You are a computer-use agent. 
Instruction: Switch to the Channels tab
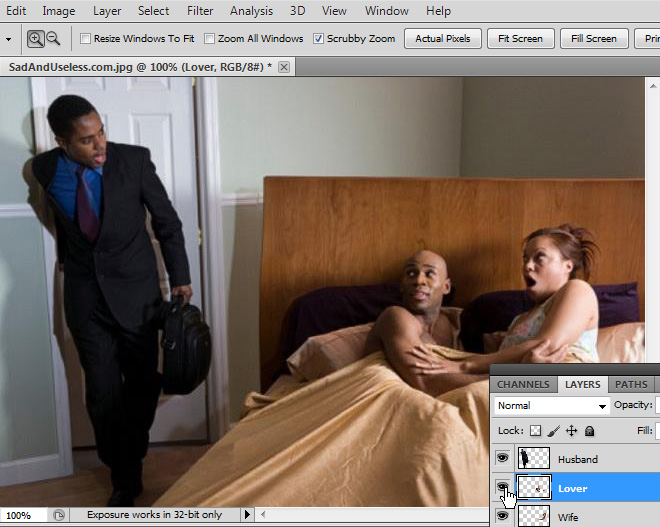tap(523, 384)
